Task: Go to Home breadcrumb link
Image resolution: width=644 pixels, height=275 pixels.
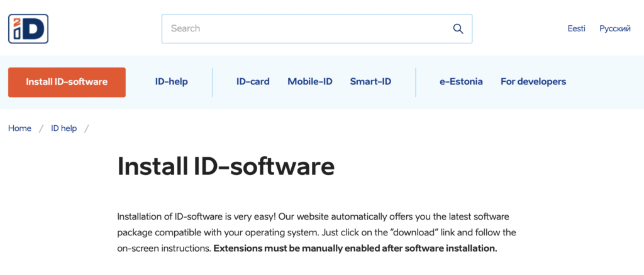Action: click(x=19, y=128)
